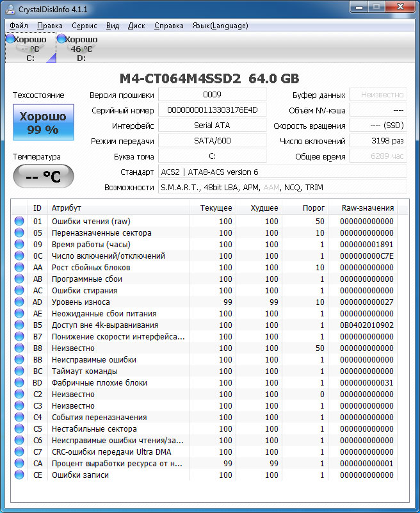Click the Доступ вне 4k-выравнивания attribute name
420x513 pixels.
click(105, 325)
